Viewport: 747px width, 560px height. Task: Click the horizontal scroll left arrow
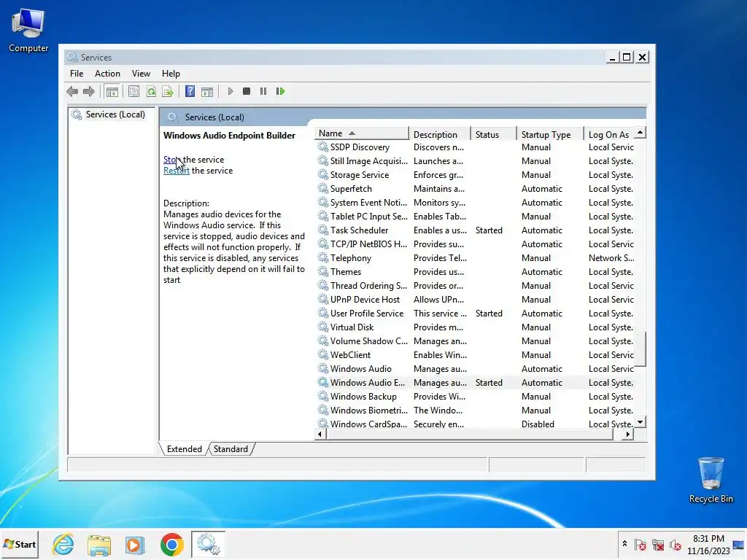[320, 435]
